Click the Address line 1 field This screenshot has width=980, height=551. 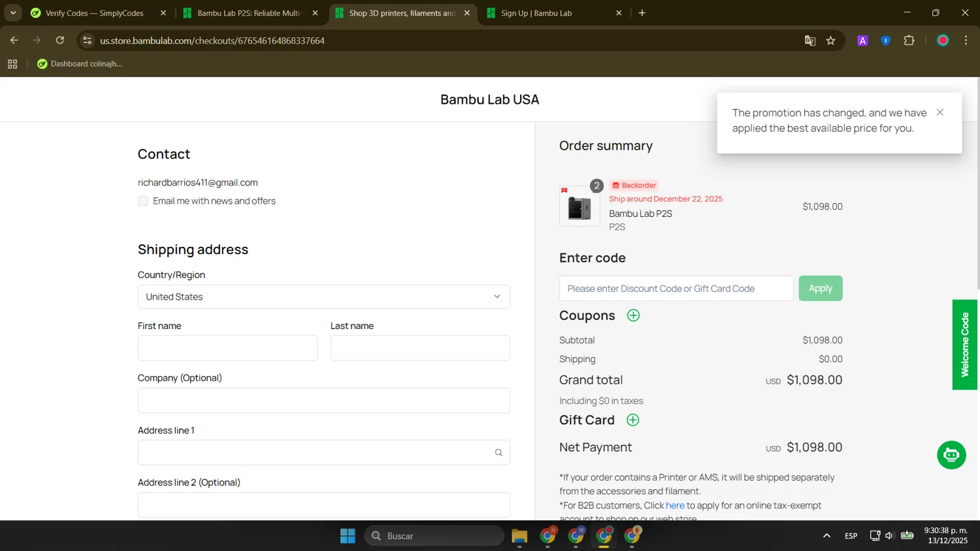point(323,452)
